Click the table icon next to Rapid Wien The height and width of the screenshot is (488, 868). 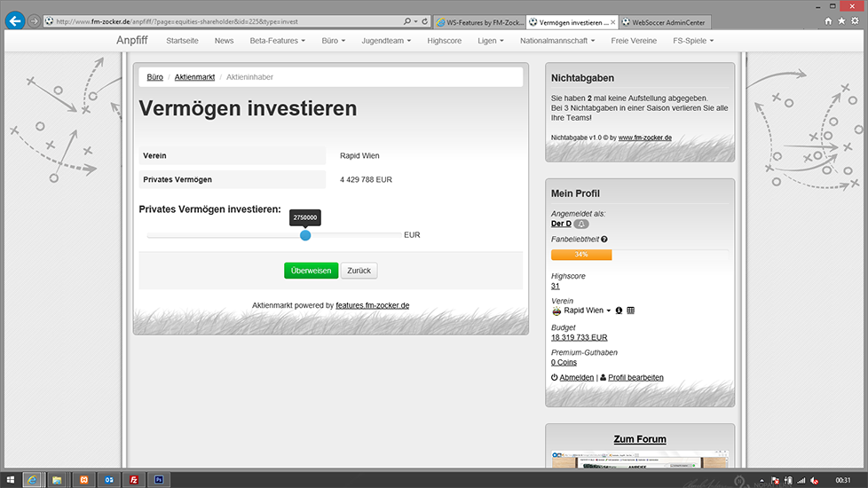coord(631,311)
